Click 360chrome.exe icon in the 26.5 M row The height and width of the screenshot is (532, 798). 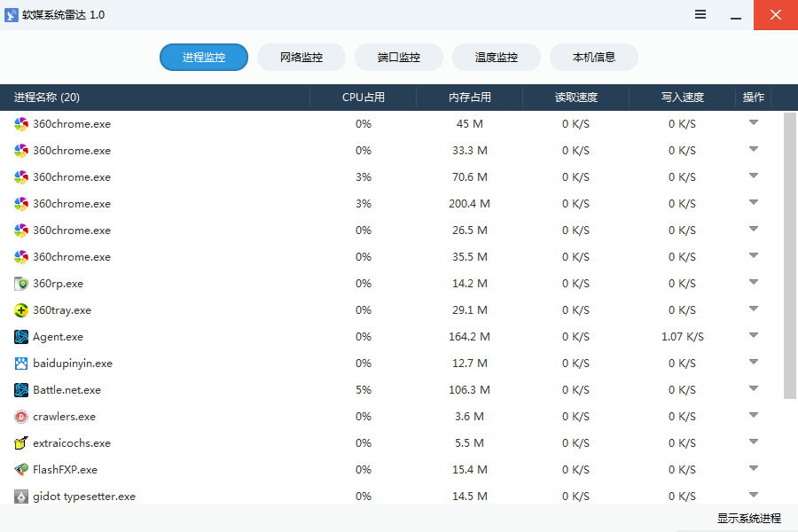[21, 231]
